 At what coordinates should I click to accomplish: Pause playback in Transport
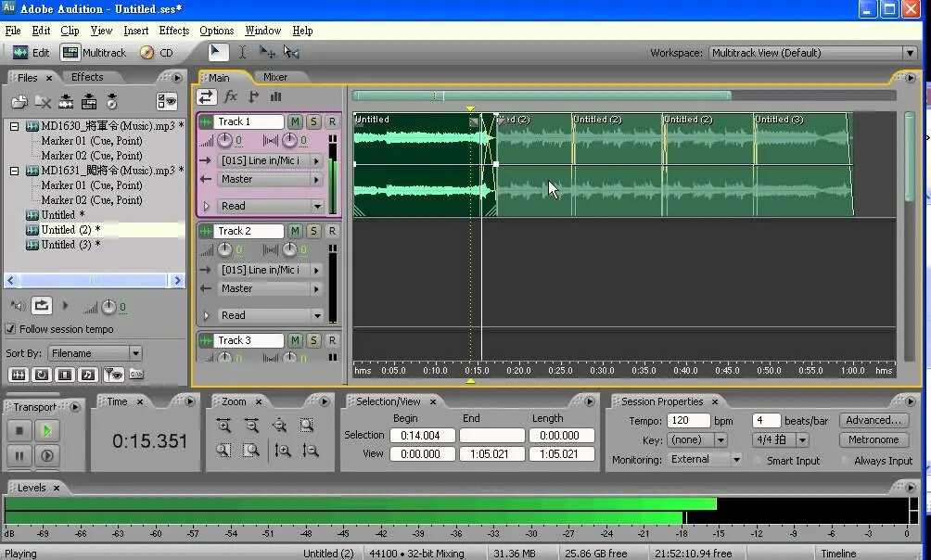pyautogui.click(x=19, y=456)
